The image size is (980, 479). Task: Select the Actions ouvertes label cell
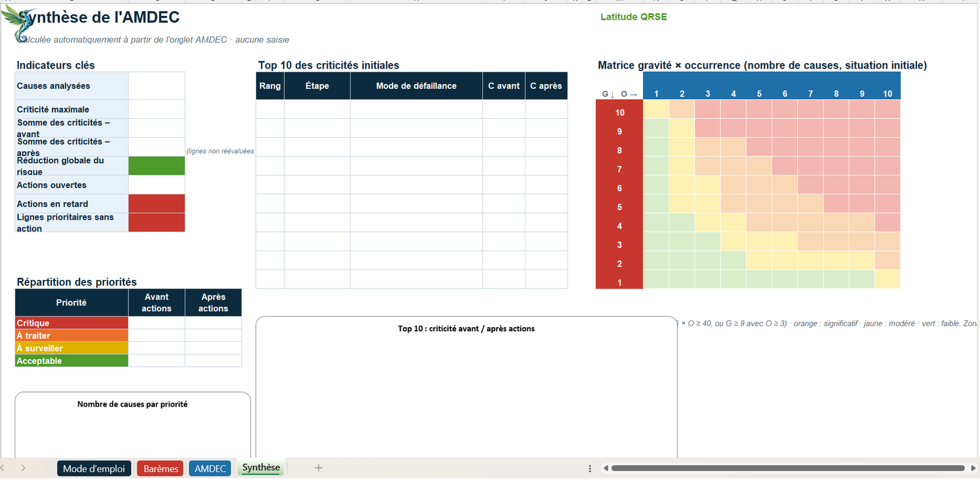(x=72, y=185)
